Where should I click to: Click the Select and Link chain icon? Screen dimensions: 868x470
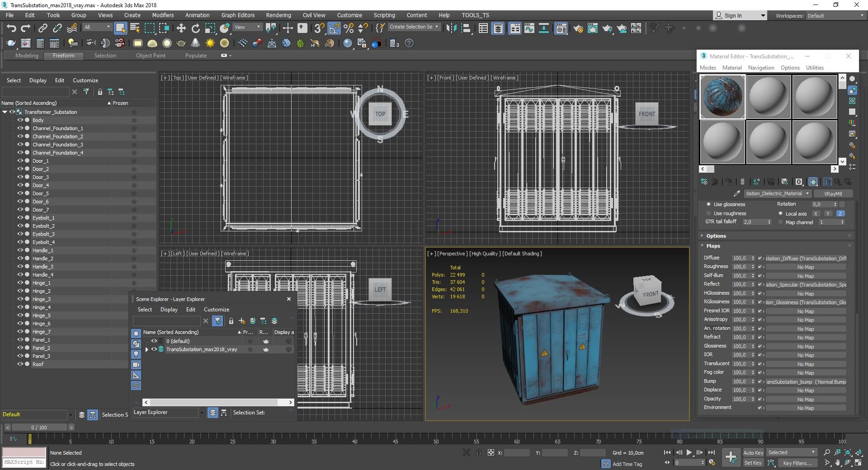(x=42, y=28)
